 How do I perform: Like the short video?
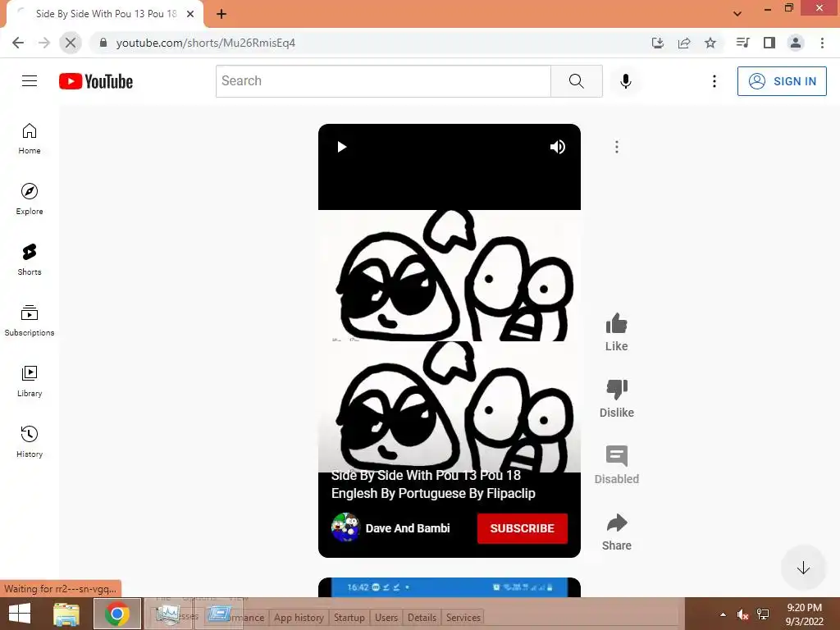pos(617,332)
